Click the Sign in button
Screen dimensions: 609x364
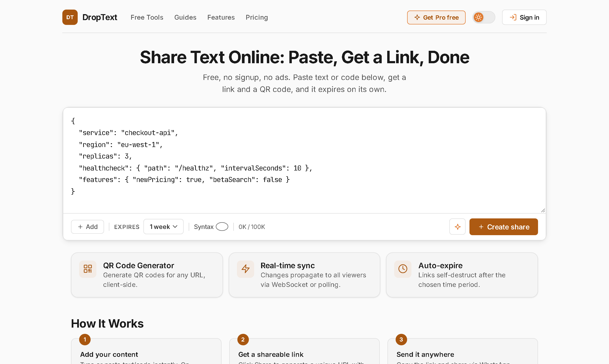[x=524, y=17]
